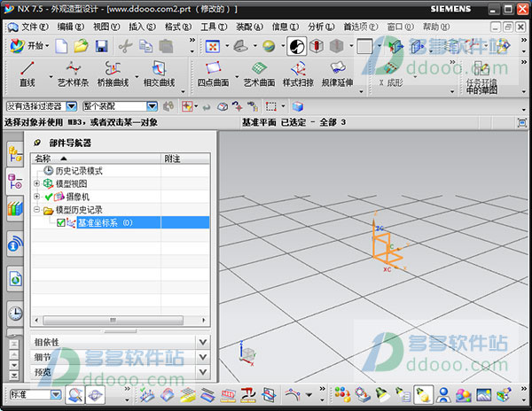Select the X 成形 (X-Form) tool

[x=391, y=75]
